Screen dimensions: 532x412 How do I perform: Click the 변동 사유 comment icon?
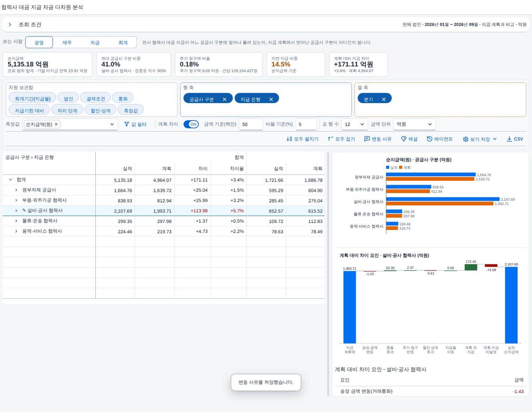pos(367,139)
